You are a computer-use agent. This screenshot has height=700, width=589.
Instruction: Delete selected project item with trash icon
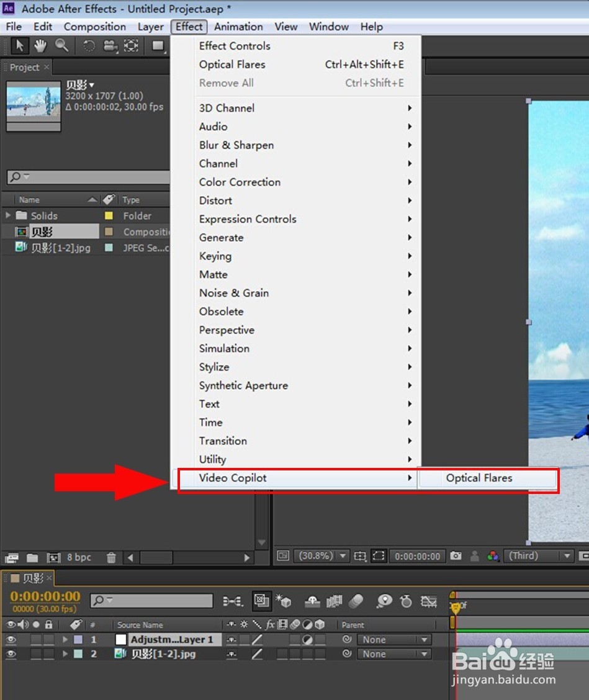click(111, 558)
